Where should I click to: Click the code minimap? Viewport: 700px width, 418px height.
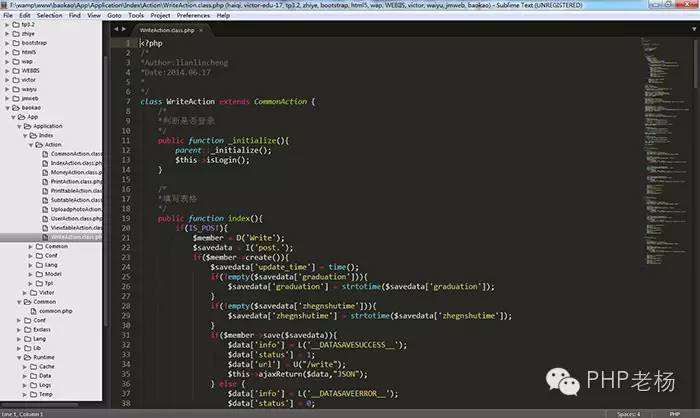[x=665, y=152]
